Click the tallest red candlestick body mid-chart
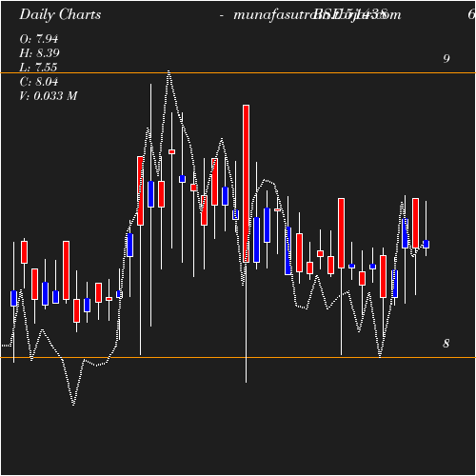The image size is (476, 476). tap(246, 184)
